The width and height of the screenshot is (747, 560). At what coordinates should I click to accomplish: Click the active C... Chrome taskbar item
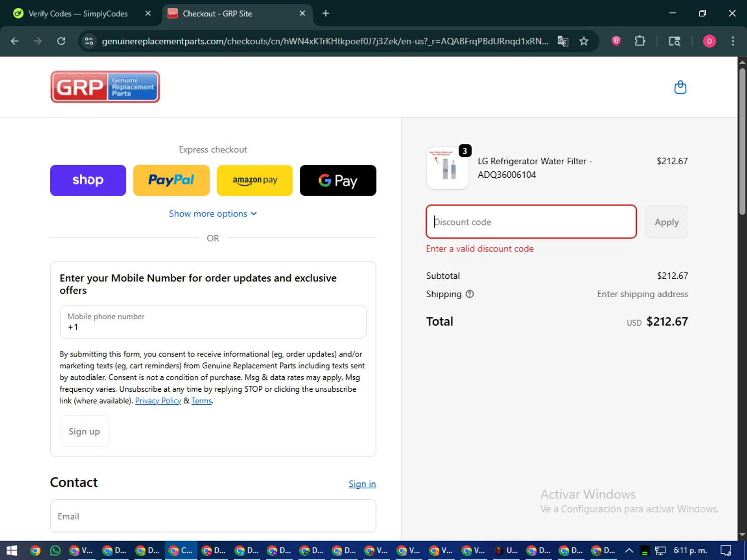pyautogui.click(x=181, y=550)
